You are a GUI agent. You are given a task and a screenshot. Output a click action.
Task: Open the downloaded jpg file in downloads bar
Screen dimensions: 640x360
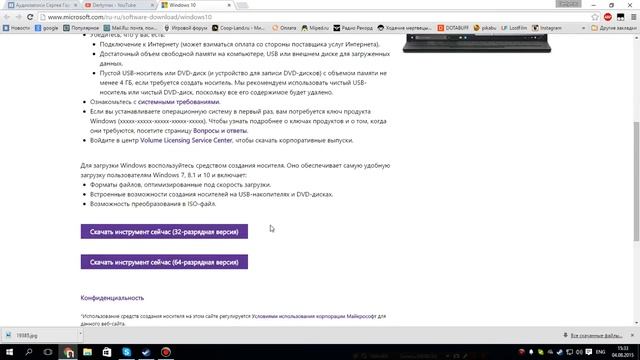(39, 336)
